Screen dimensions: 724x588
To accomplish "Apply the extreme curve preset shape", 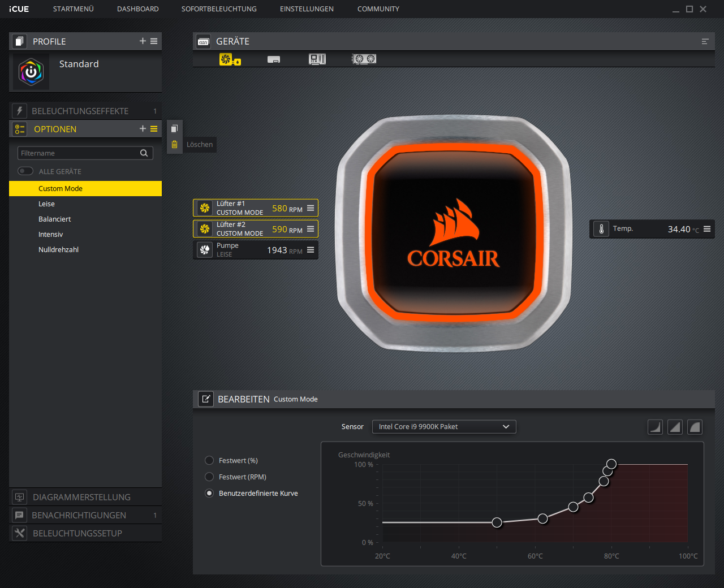I will 695,427.
